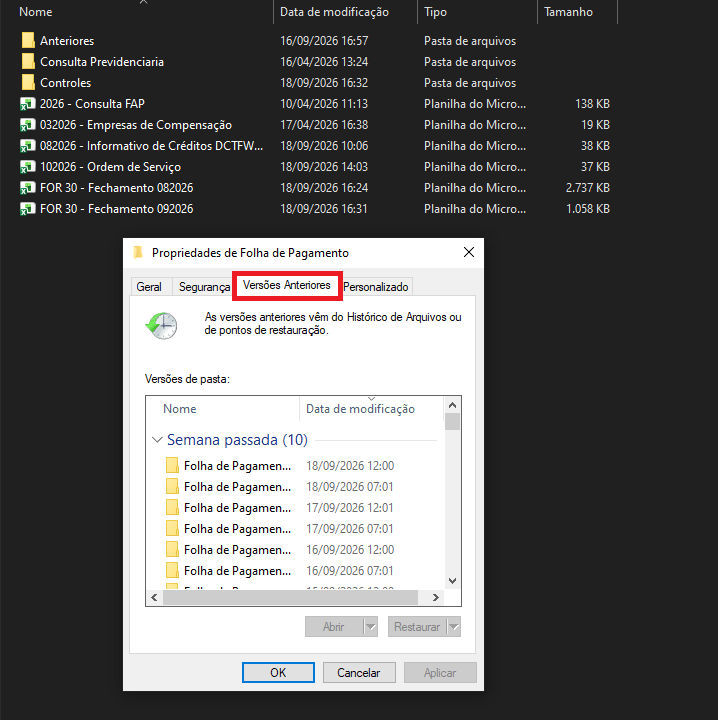Viewport: 718px width, 720px height.
Task: Click the 37 KB size value
Action: click(x=595, y=167)
